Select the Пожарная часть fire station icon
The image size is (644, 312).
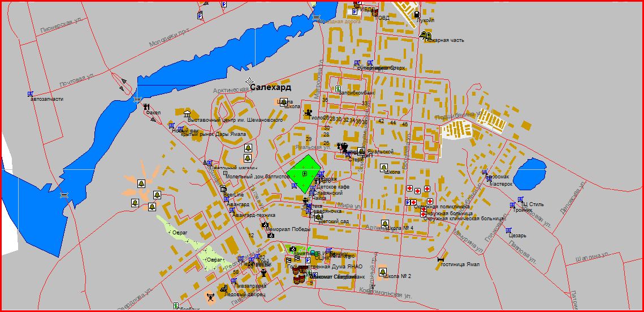click(423, 35)
